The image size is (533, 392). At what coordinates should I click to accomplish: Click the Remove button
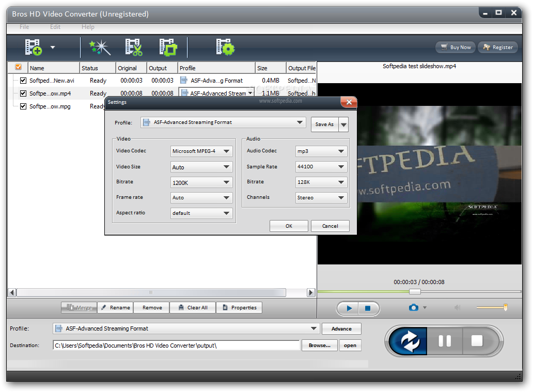pos(152,308)
